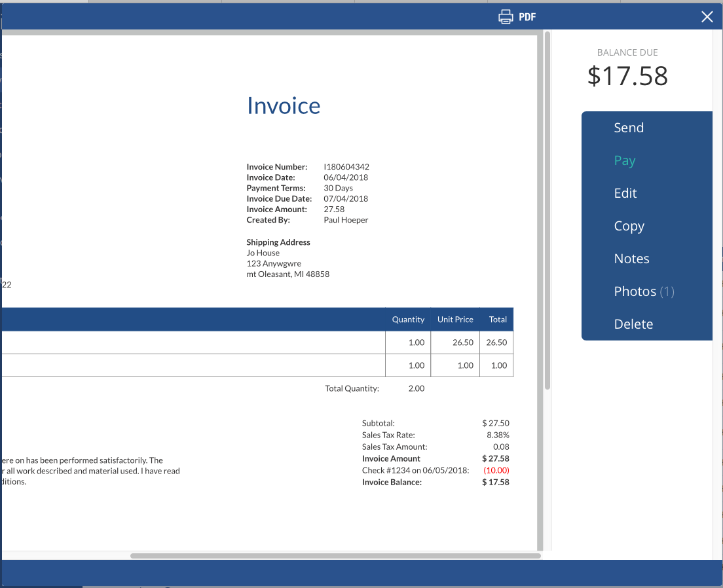
Task: Copy this invoice
Action: [x=629, y=226]
